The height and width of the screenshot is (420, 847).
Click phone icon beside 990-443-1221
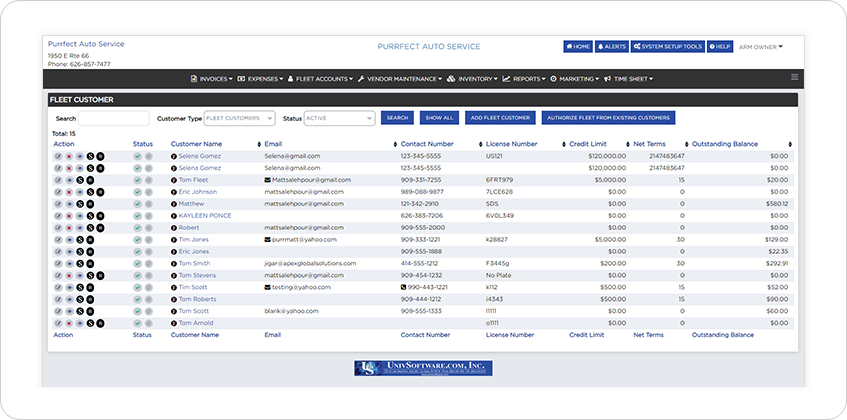point(404,287)
